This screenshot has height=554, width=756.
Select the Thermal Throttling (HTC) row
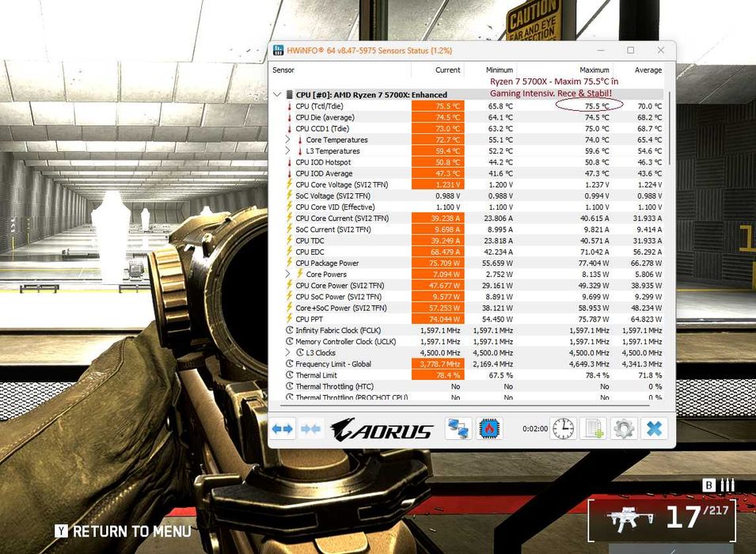click(x=467, y=386)
